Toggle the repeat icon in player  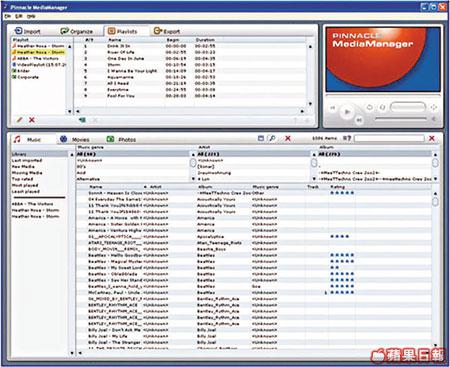[369, 107]
